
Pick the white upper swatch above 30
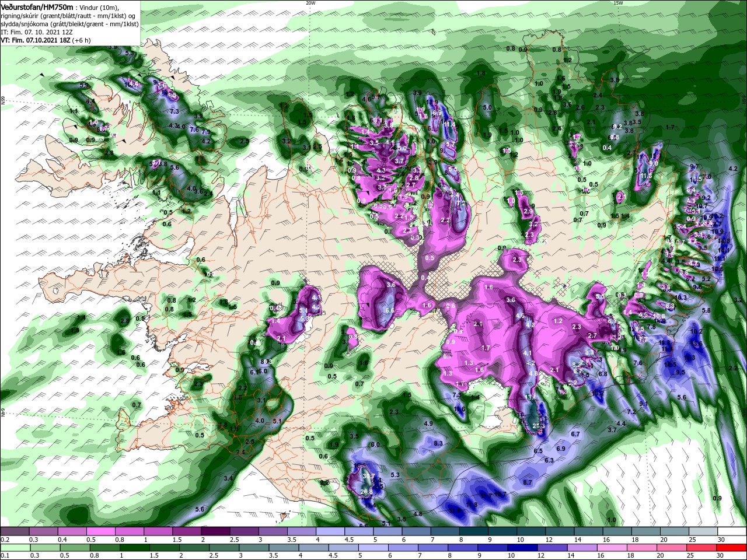732,531
